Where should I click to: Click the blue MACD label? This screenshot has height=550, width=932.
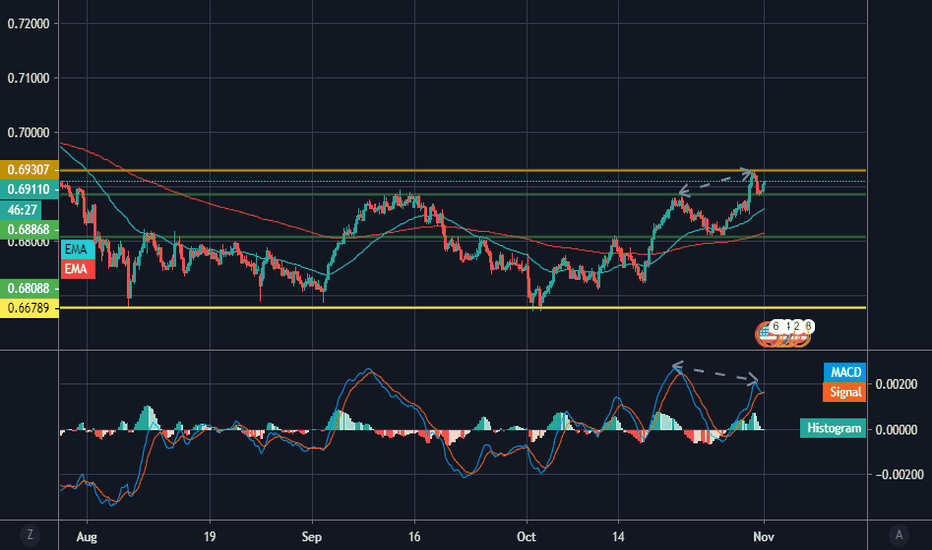click(x=845, y=372)
